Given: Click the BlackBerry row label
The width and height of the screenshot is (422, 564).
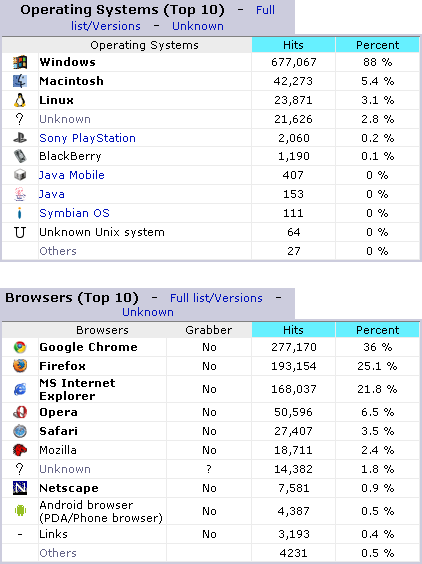Looking at the screenshot, I should click(x=70, y=156).
